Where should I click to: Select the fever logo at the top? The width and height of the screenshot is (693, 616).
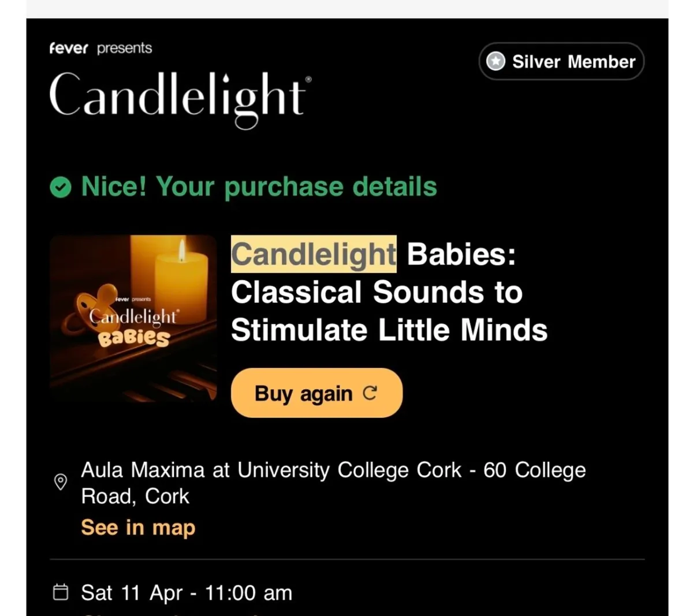click(x=69, y=48)
